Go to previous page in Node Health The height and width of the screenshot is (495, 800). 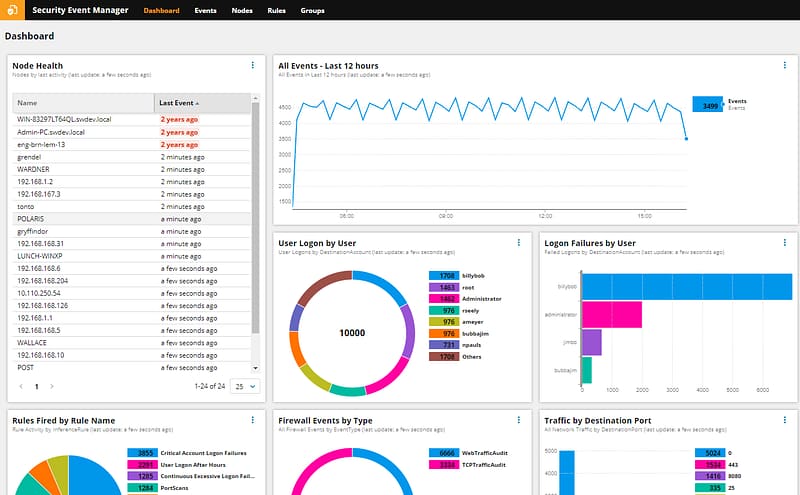[x=21, y=386]
